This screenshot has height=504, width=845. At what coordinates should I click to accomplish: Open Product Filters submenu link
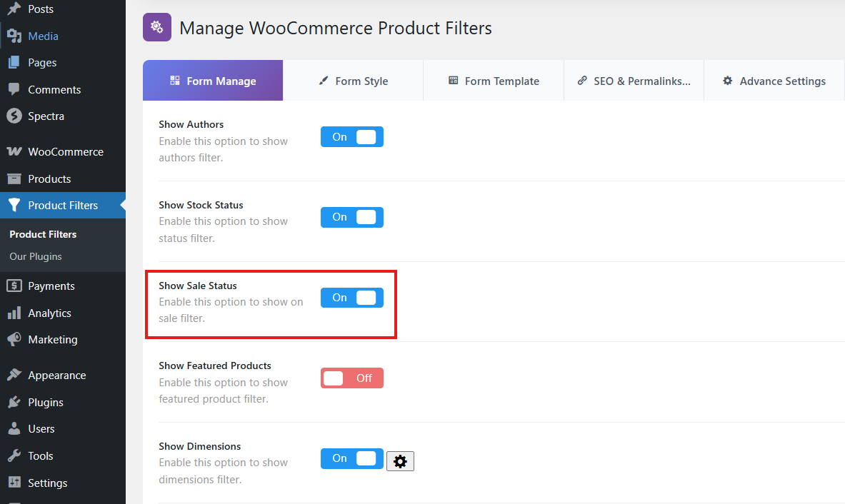coord(43,234)
